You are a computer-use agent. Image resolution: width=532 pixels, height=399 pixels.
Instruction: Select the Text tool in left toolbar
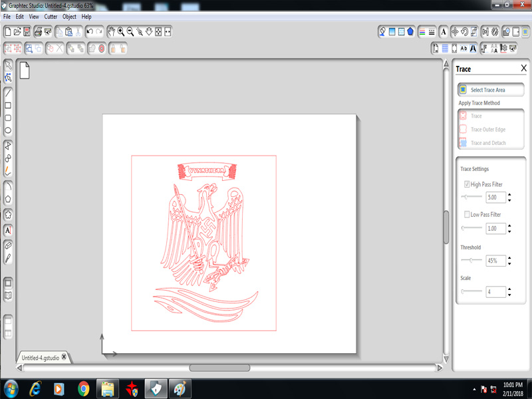click(8, 230)
